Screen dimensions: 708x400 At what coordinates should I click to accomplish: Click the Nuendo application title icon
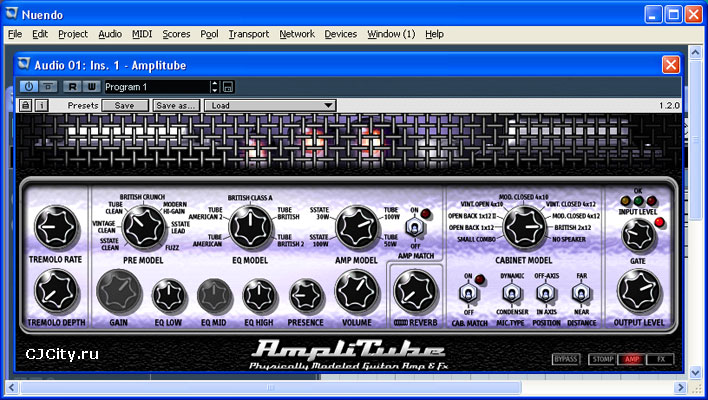tap(12, 14)
